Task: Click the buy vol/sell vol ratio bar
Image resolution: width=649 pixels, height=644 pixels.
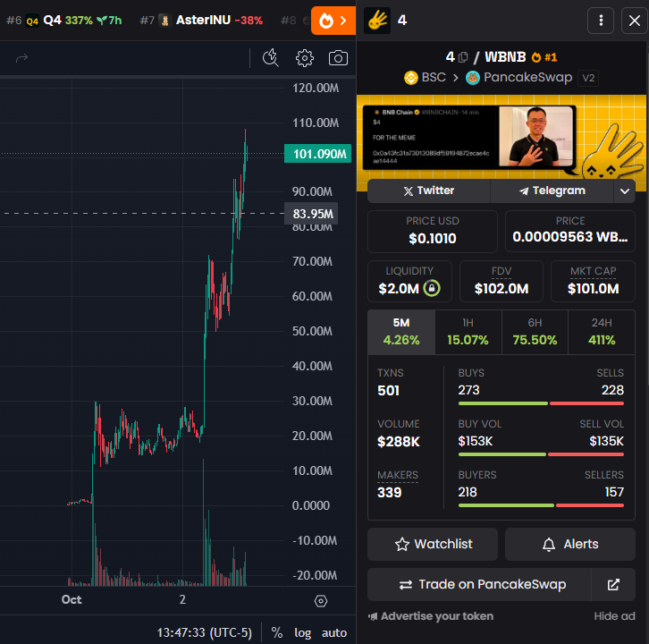Action: 541,454
